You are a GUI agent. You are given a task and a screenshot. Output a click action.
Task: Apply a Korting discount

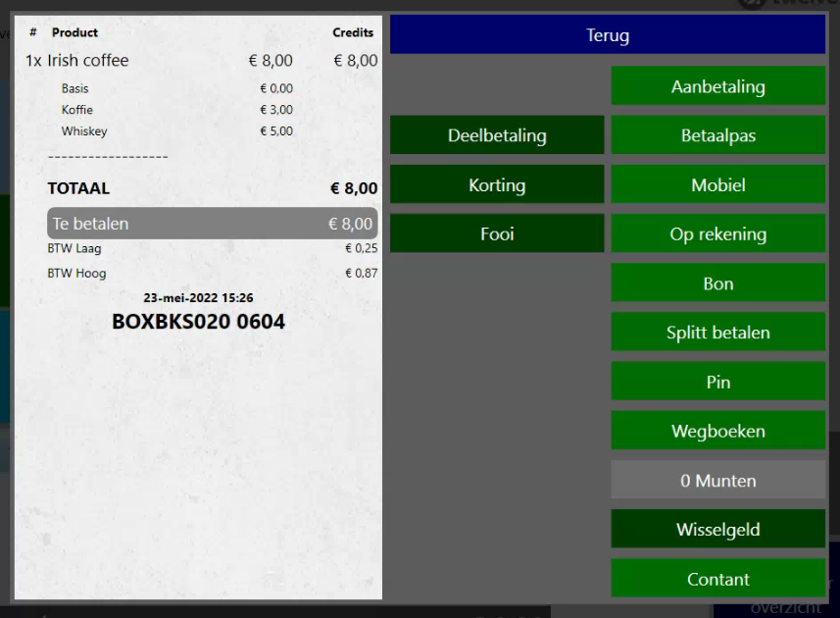tap(497, 184)
